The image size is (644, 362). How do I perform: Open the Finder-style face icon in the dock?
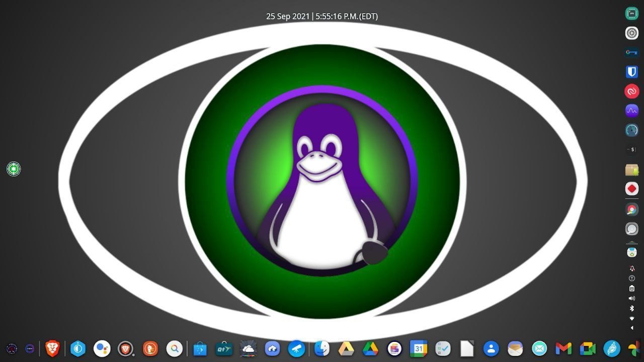tap(322, 348)
